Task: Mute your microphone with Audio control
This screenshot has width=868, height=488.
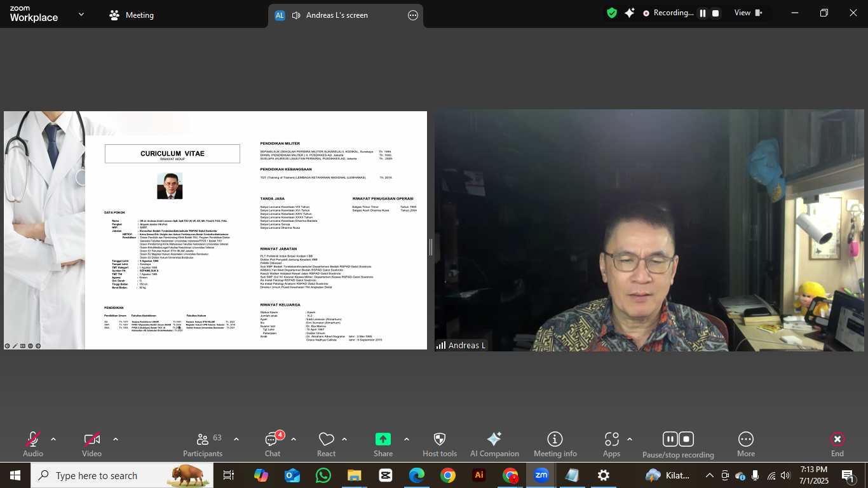Action: 33,438
